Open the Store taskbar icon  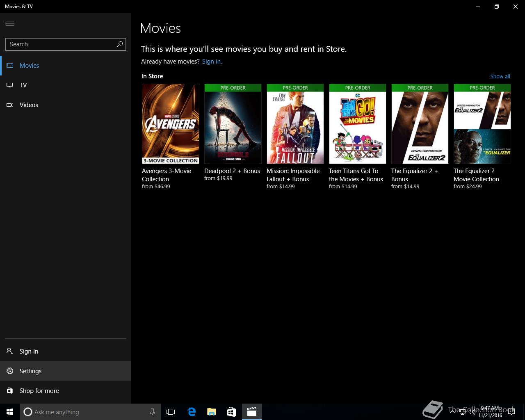coord(231,412)
